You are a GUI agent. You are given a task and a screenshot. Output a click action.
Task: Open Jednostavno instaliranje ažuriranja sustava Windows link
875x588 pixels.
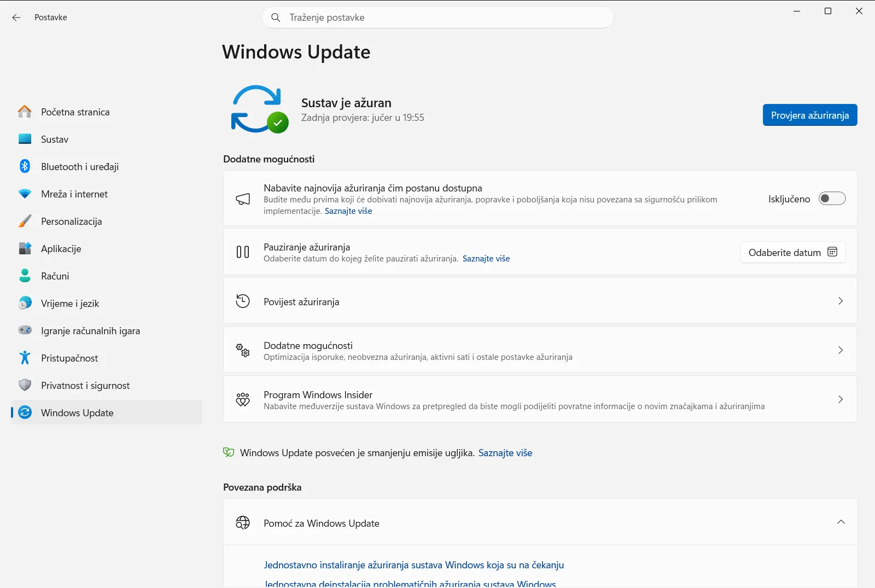coord(413,565)
